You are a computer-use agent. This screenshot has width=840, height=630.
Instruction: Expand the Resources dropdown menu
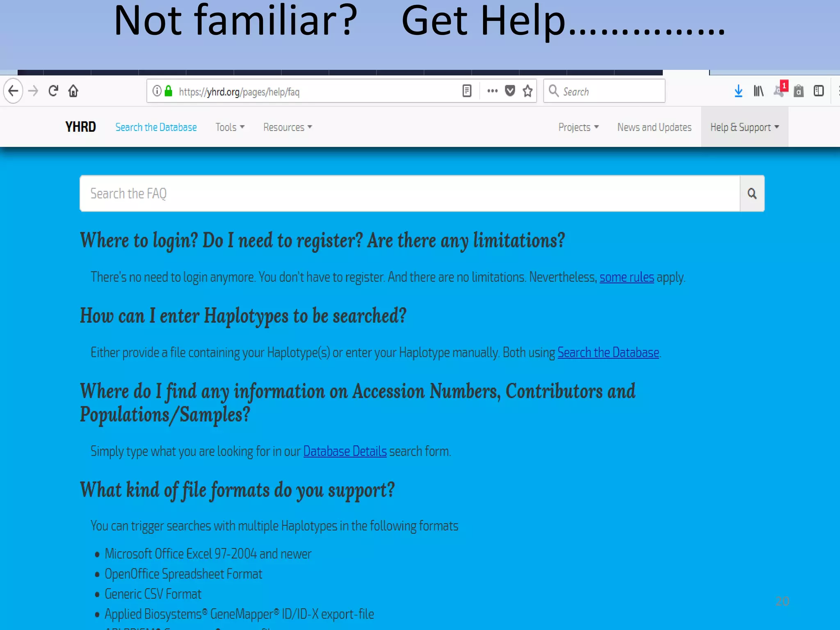pyautogui.click(x=287, y=127)
